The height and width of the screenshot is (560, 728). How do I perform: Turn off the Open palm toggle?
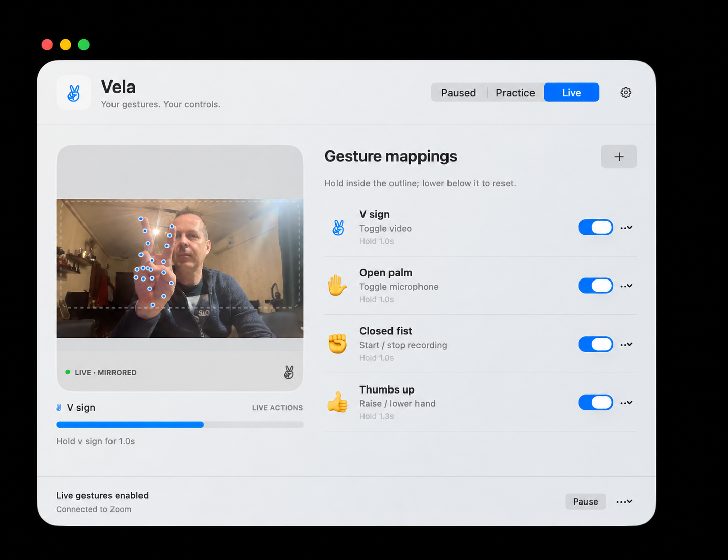click(596, 286)
